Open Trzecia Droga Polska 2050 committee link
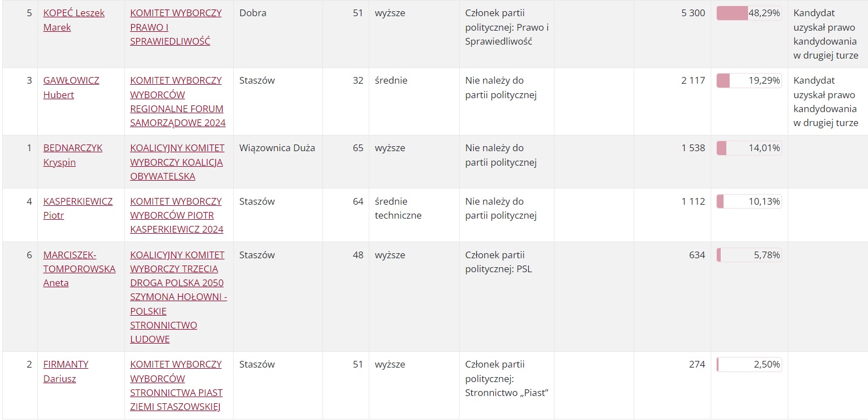 [177, 297]
